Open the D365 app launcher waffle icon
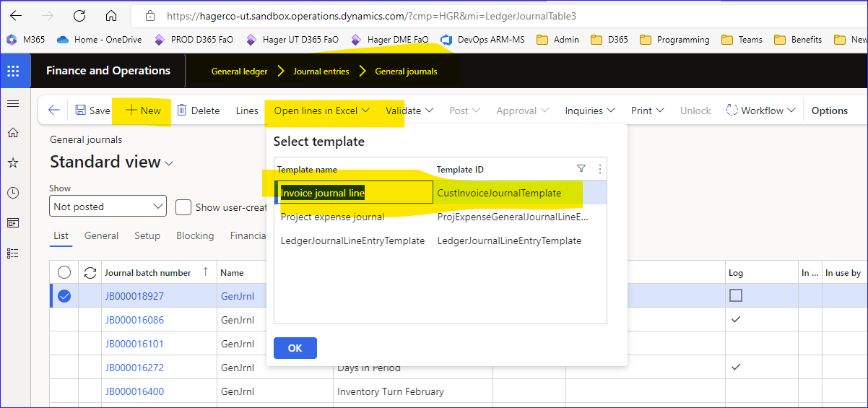The image size is (868, 408). (x=13, y=71)
